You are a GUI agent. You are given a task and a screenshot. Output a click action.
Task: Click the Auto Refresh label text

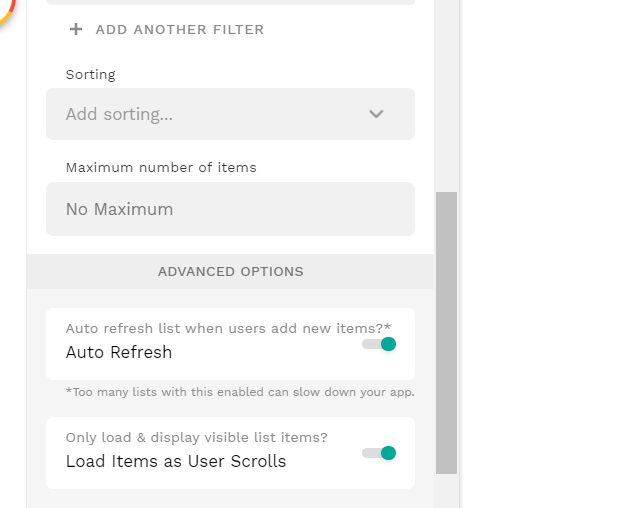[x=119, y=352]
